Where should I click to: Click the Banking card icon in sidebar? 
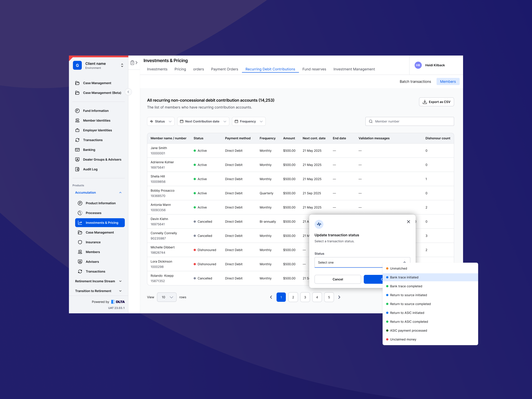77,150
